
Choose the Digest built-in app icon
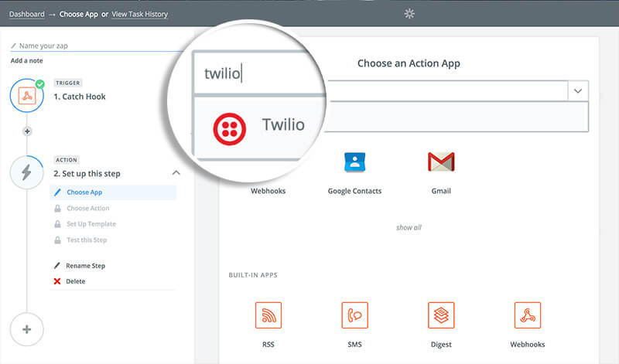tap(441, 315)
